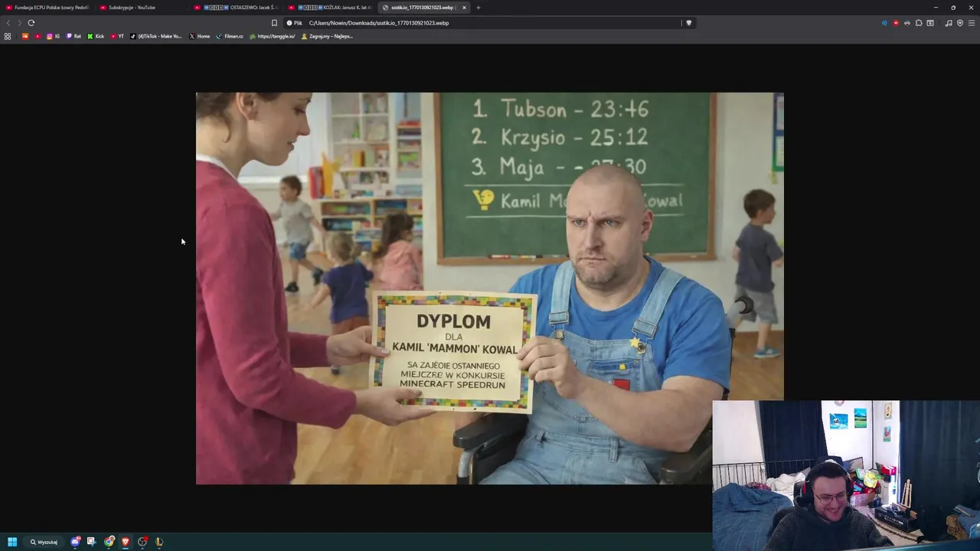
Task: Open the red record extension icon
Action: click(x=896, y=23)
